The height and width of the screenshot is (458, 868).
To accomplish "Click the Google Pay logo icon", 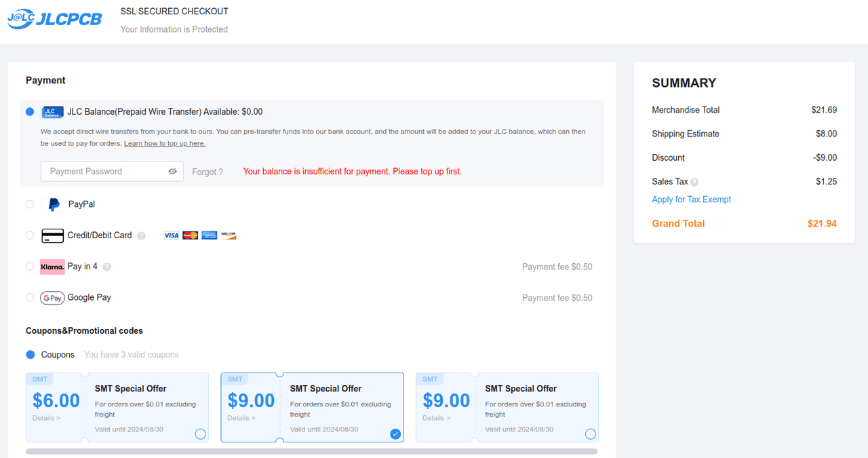I will point(52,298).
